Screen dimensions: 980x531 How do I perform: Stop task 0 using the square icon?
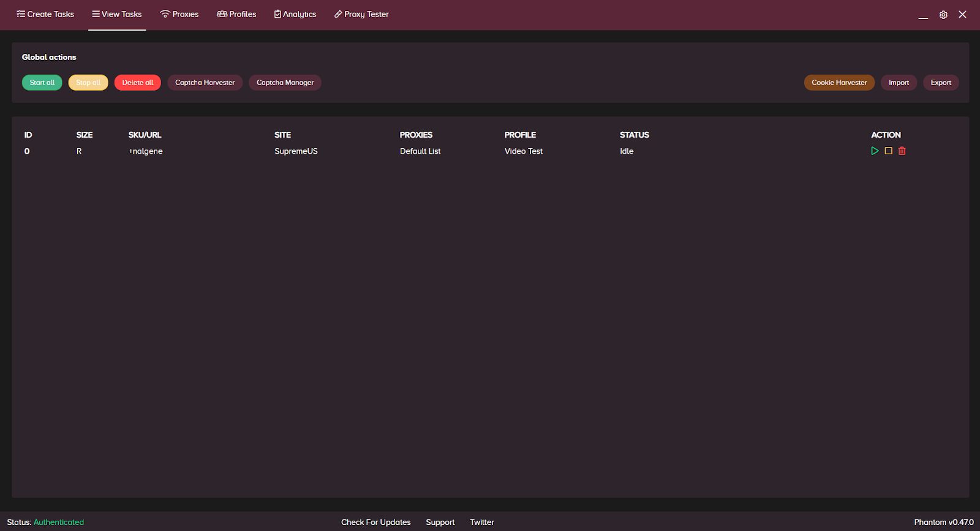[x=888, y=151]
